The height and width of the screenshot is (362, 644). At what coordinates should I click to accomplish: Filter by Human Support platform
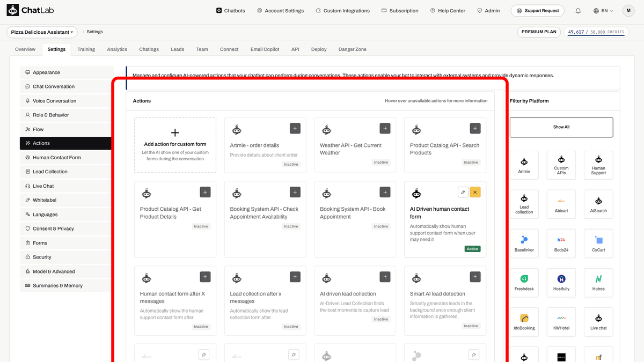(x=598, y=165)
